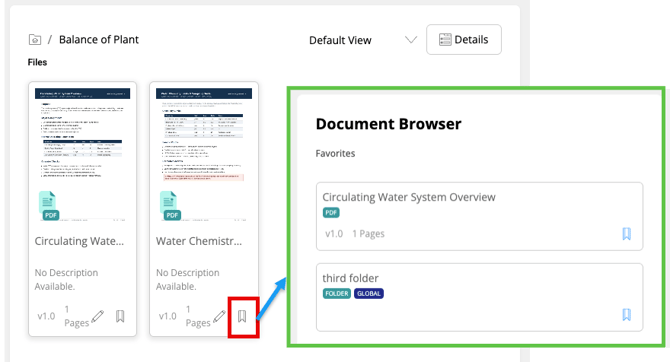Bookmark the Water Chemistry file card

(242, 316)
